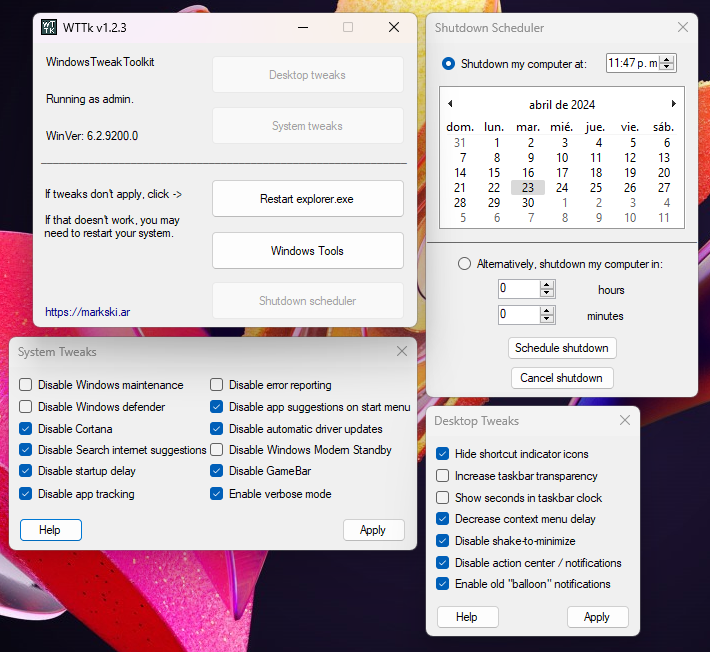Open Windows Tools

[x=307, y=250]
